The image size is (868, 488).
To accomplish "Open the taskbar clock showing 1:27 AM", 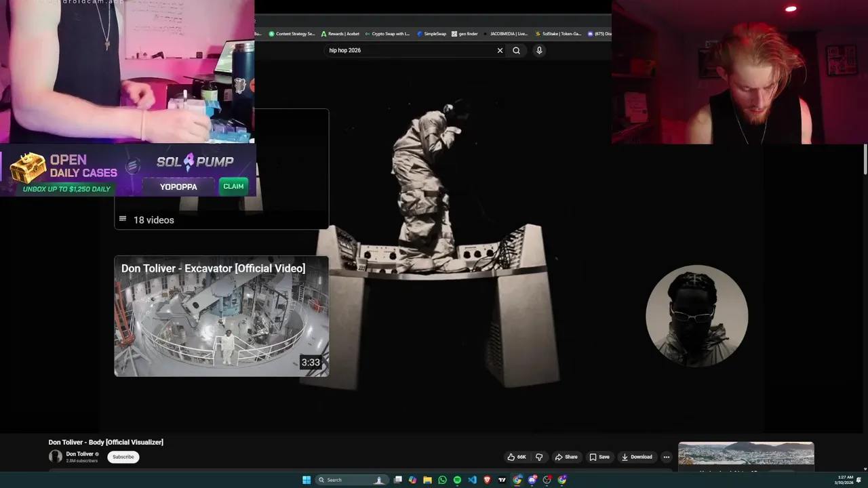I will pos(845,480).
